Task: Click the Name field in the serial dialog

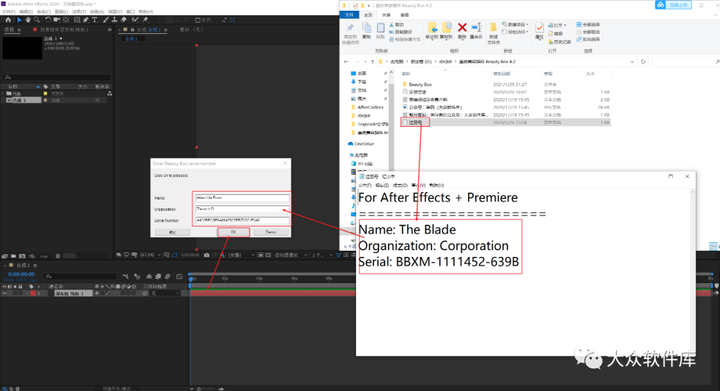Action: [x=242, y=197]
